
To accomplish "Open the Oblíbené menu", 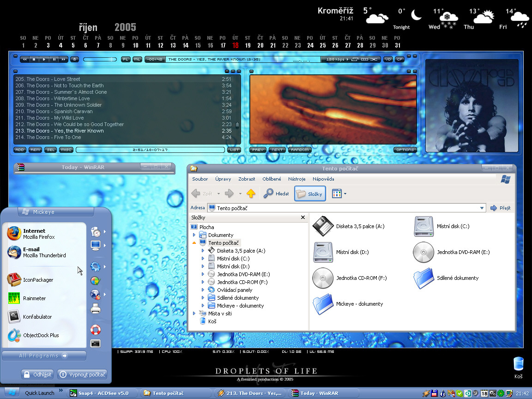I will coord(272,179).
